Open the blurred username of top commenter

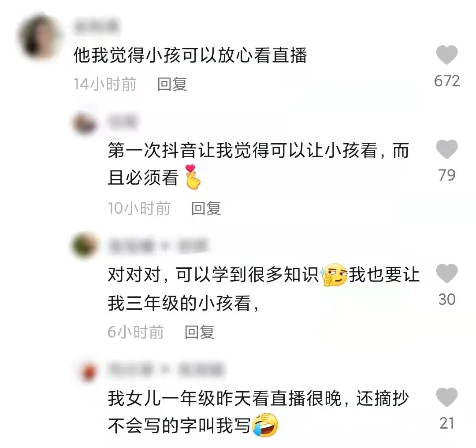[96, 26]
